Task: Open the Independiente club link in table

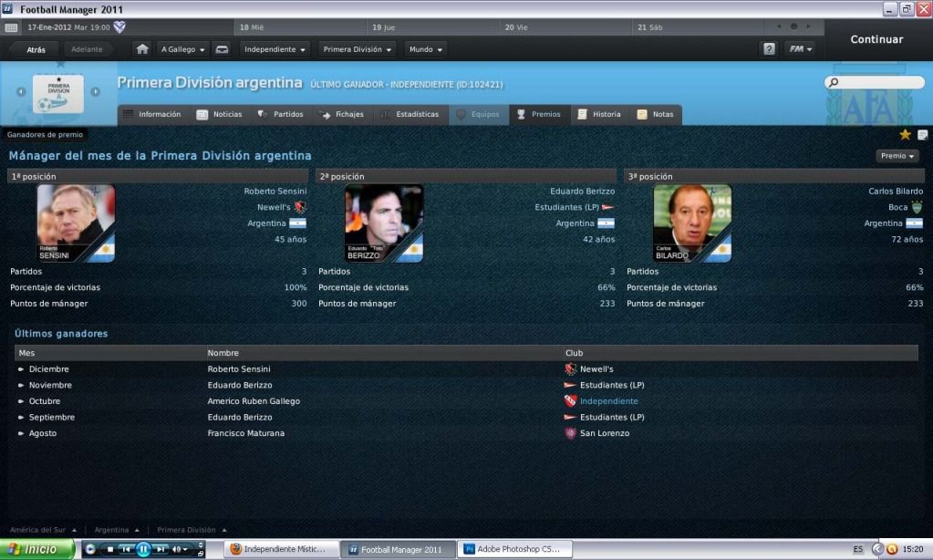Action: point(608,401)
